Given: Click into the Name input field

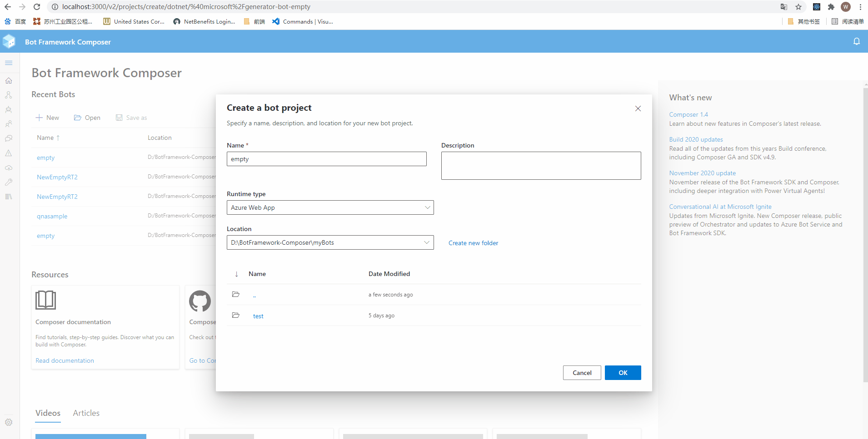Looking at the screenshot, I should (x=327, y=159).
